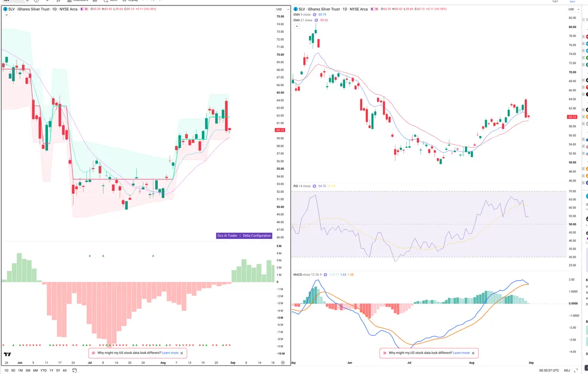Screen dimensions: 588x374
Task: Click the update status icon beside EMA 21
Action: click(317, 20)
